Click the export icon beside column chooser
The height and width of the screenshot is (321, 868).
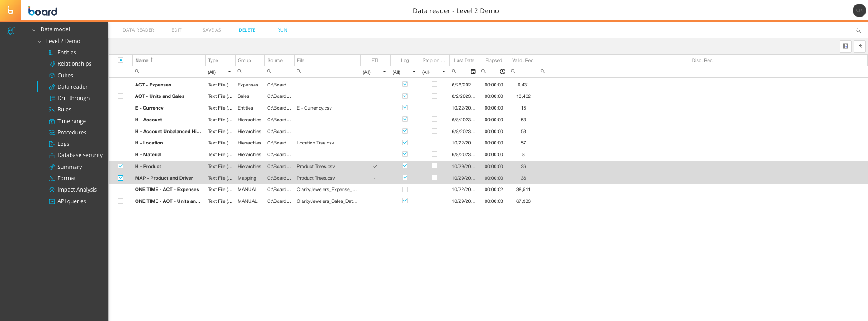[x=860, y=46]
